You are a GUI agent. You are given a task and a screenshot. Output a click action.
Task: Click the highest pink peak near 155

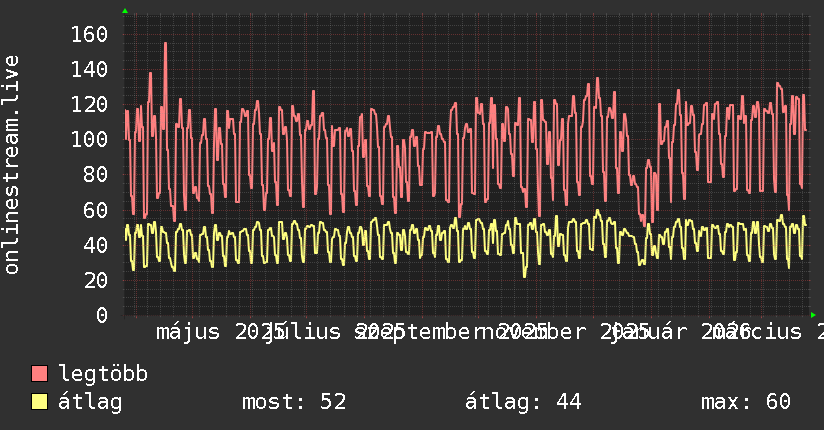[x=166, y=44]
